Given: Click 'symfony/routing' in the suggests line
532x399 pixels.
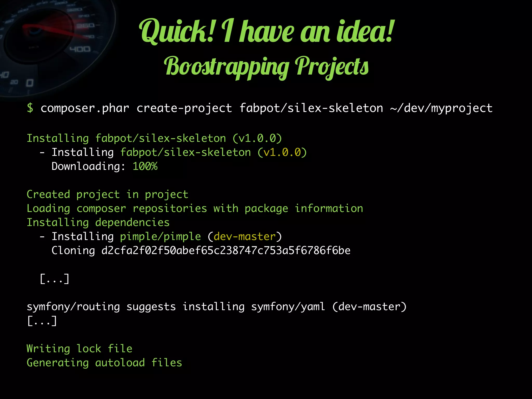Looking at the screenshot, I should click(x=73, y=307).
